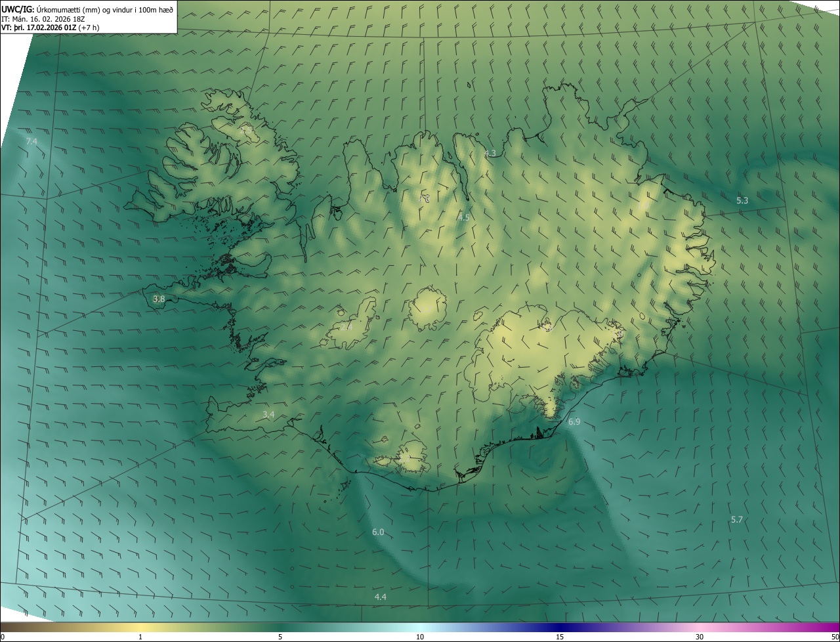Pick the dark blue color at legend 15
The width and height of the screenshot is (840, 642).
pos(560,628)
